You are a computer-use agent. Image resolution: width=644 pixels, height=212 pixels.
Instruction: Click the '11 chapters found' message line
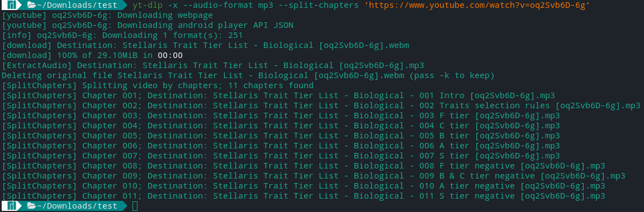click(158, 86)
